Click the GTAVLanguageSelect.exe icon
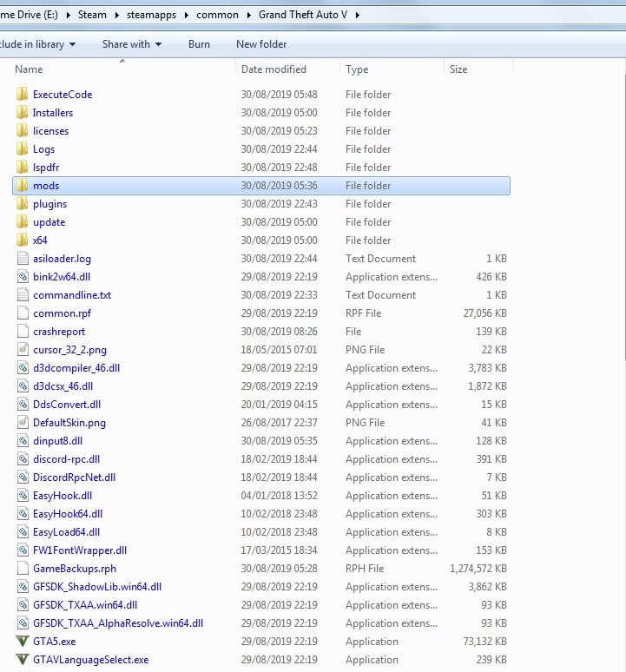 pos(23,660)
